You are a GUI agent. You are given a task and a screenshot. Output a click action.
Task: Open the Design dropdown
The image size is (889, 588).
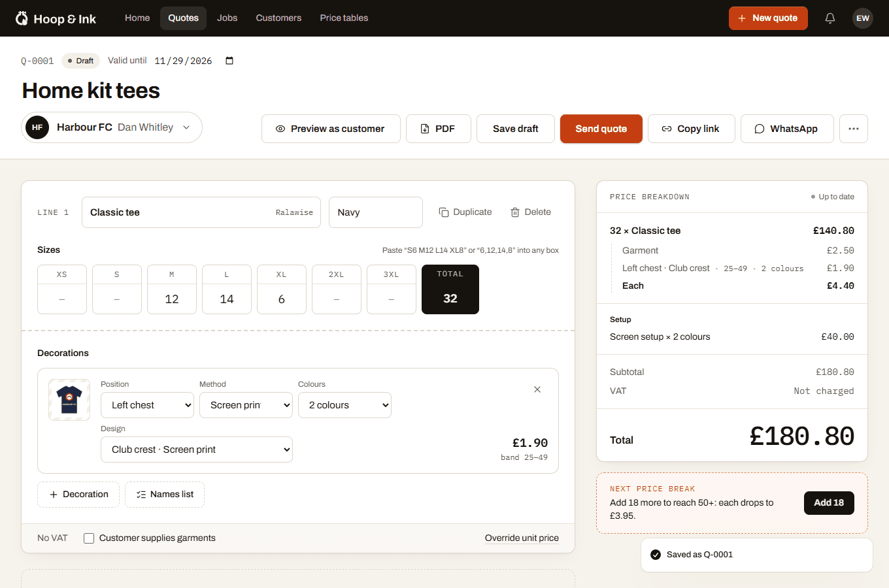click(197, 449)
